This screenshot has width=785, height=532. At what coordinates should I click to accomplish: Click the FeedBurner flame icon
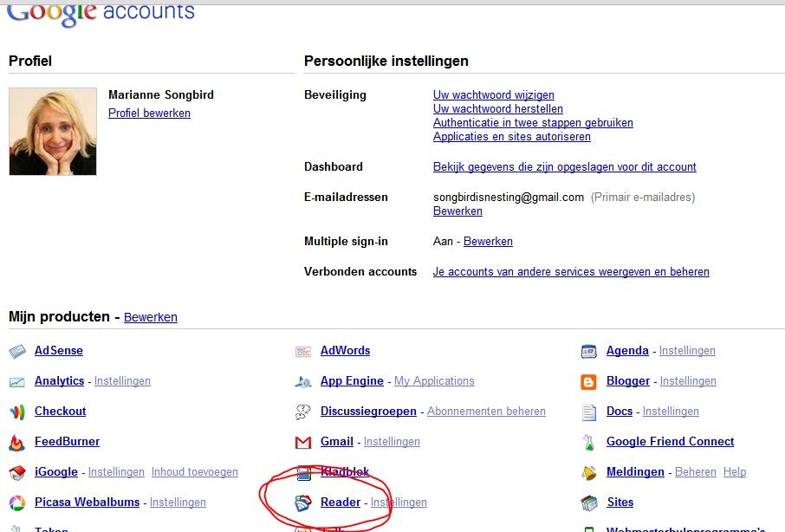point(17,443)
